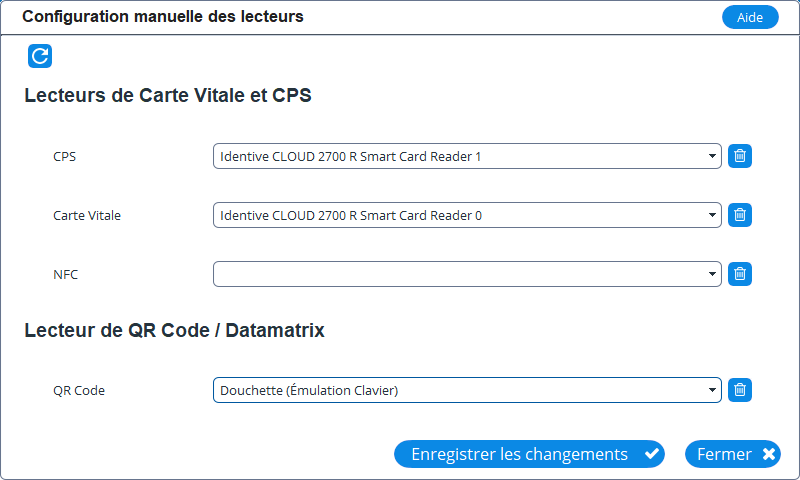The height and width of the screenshot is (480, 800).
Task: Click the CPS field label
Action: 64,156
